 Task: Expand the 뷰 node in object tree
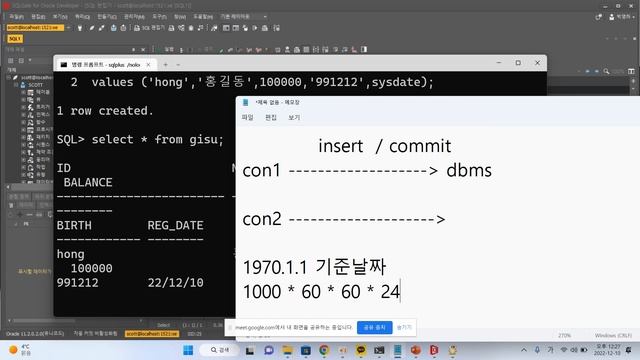click(23, 100)
